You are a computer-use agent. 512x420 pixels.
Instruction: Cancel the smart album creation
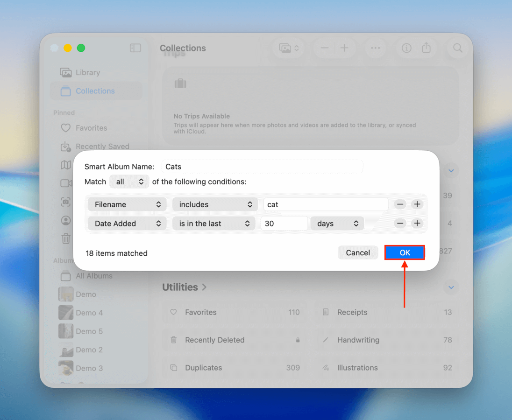click(358, 252)
